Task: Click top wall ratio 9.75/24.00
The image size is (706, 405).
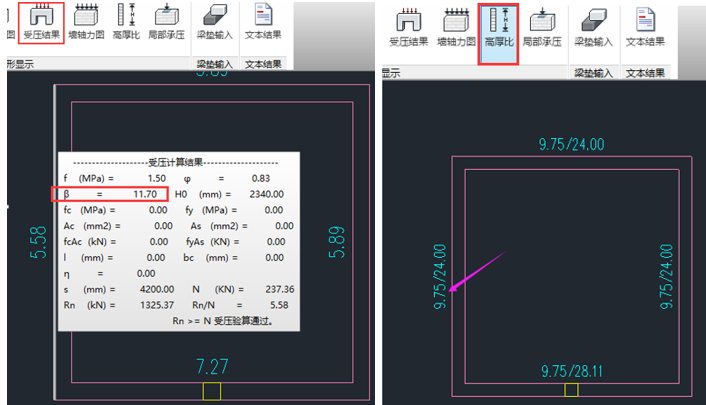Action: pos(571,144)
